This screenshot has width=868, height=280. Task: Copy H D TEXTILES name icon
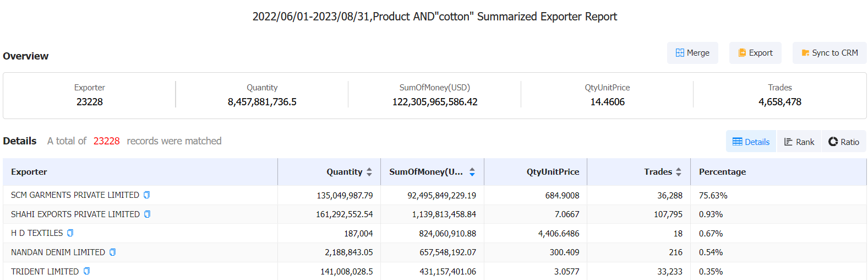[70, 233]
